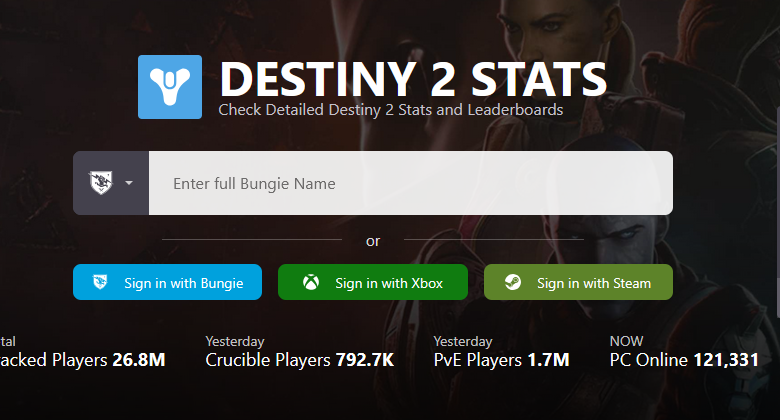Screen dimensions: 780x420
Task: Click the Sign in with Bungie button
Action: pyautogui.click(x=167, y=282)
